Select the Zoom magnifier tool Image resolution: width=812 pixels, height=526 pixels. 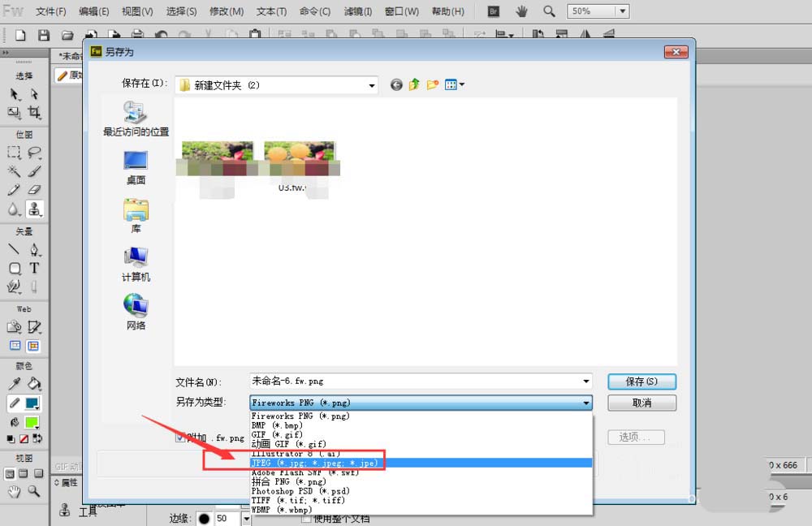(x=33, y=490)
